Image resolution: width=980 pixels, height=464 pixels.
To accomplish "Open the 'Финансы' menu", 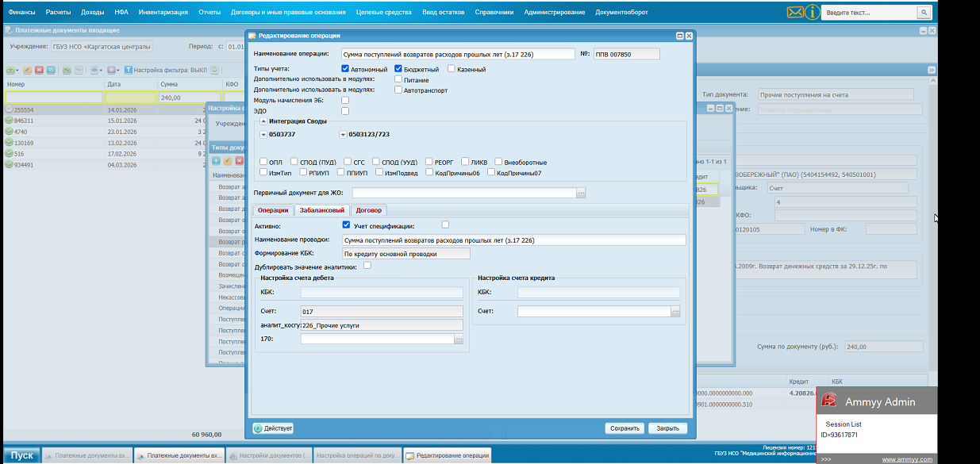I will click(x=21, y=13).
